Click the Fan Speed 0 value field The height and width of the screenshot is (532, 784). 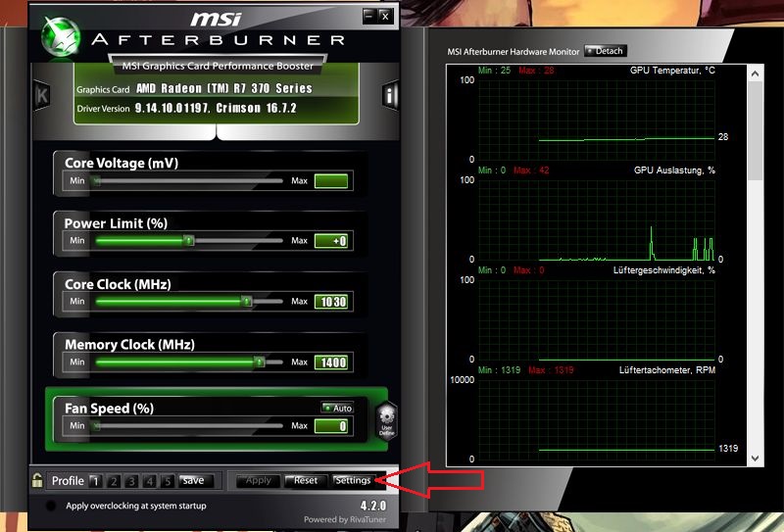pos(331,426)
